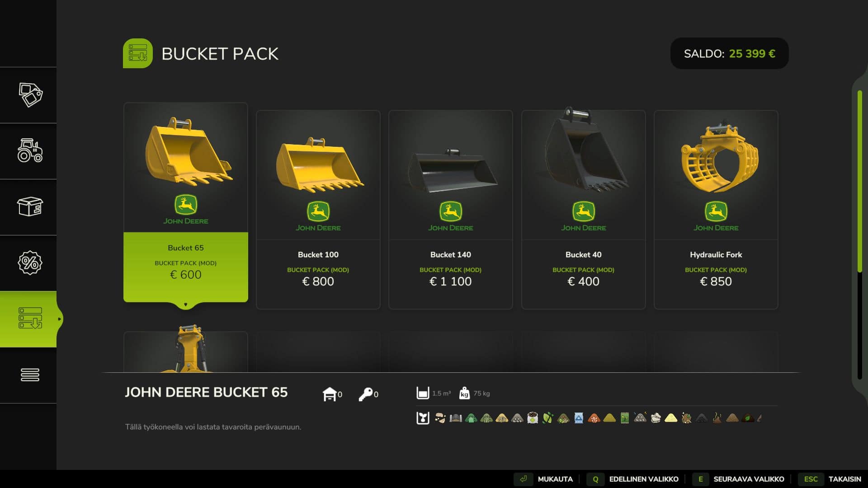Viewport: 868px width, 488px height.
Task: Click the bucket capacity icon
Action: (x=423, y=393)
